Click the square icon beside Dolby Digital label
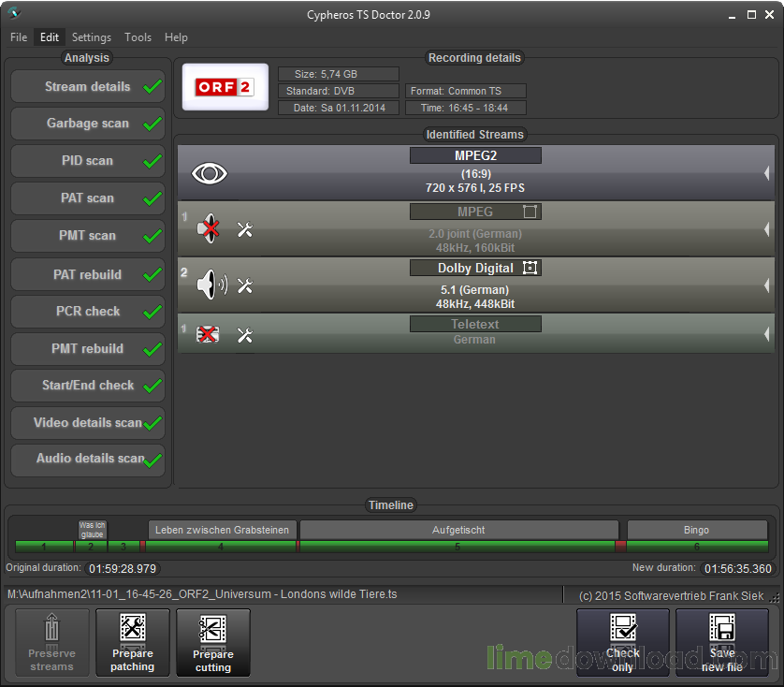 click(x=530, y=268)
